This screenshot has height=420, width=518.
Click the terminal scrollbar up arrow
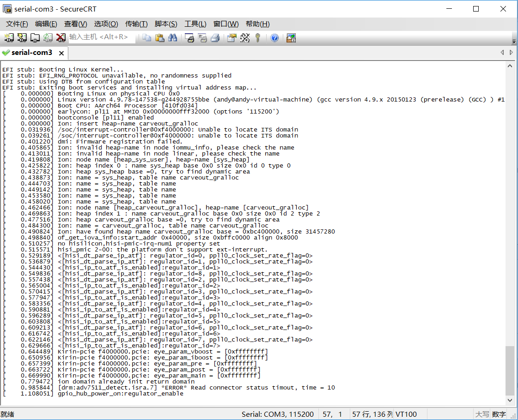[510, 66]
